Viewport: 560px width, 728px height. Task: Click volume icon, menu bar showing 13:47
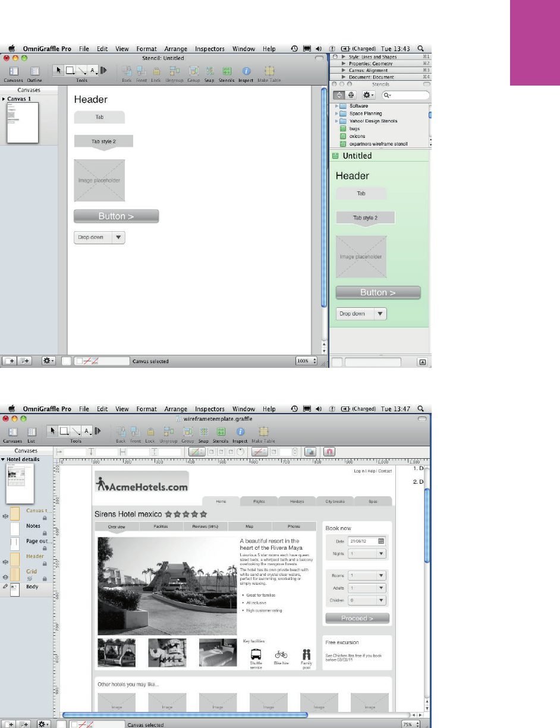click(x=320, y=409)
